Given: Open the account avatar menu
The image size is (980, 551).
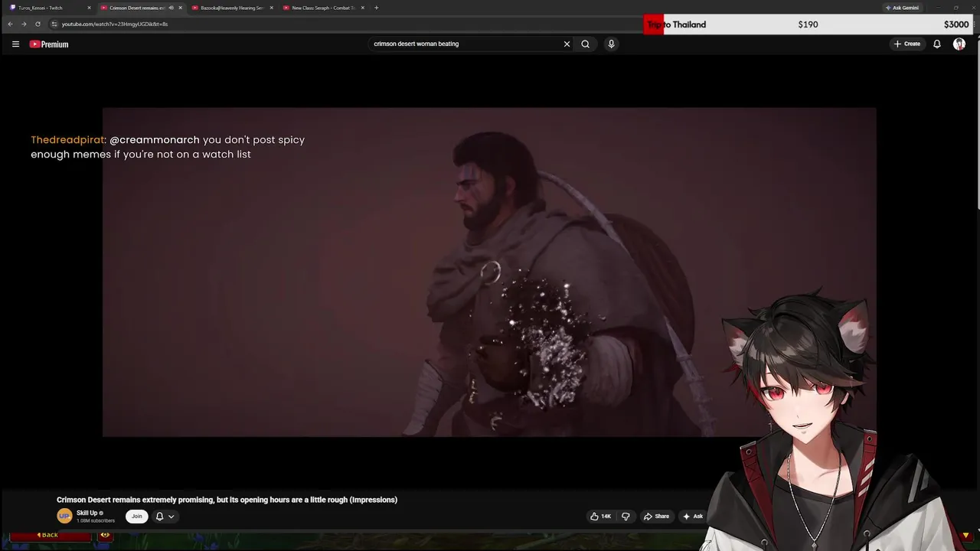Looking at the screenshot, I should 959,44.
